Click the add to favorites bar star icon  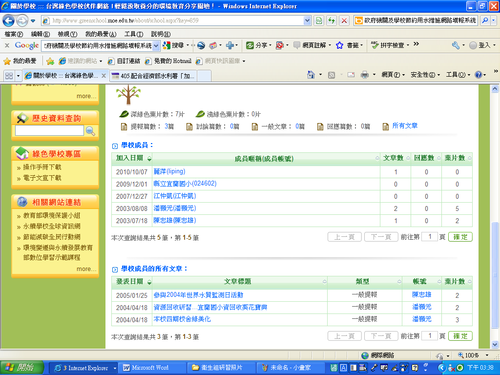50,61
